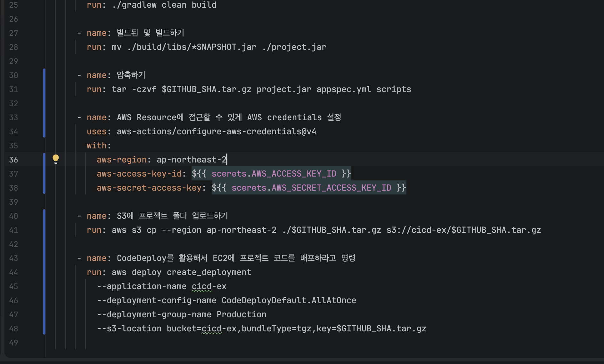
Task: Click the underlined cicd word in application-name
Action: 201,287
